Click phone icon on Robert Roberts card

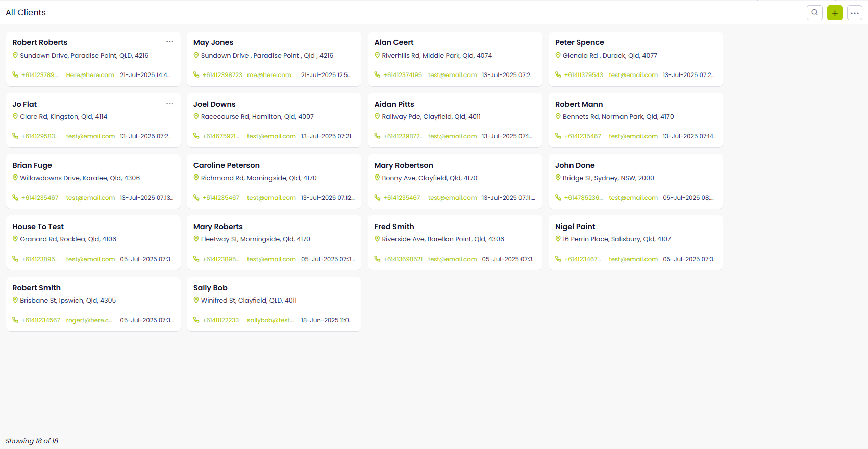15,75
